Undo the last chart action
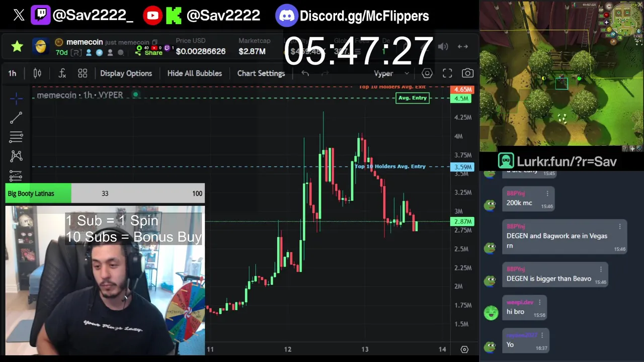This screenshot has width=644, height=362. click(305, 73)
